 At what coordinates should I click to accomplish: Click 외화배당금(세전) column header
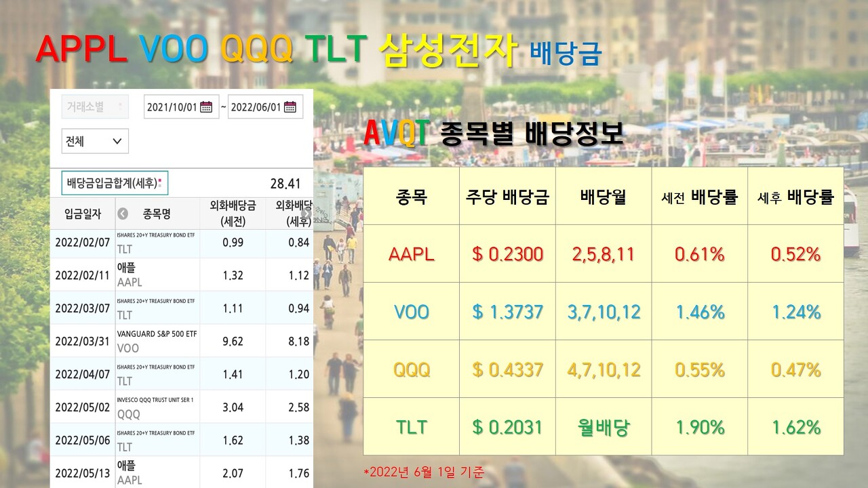[233, 213]
